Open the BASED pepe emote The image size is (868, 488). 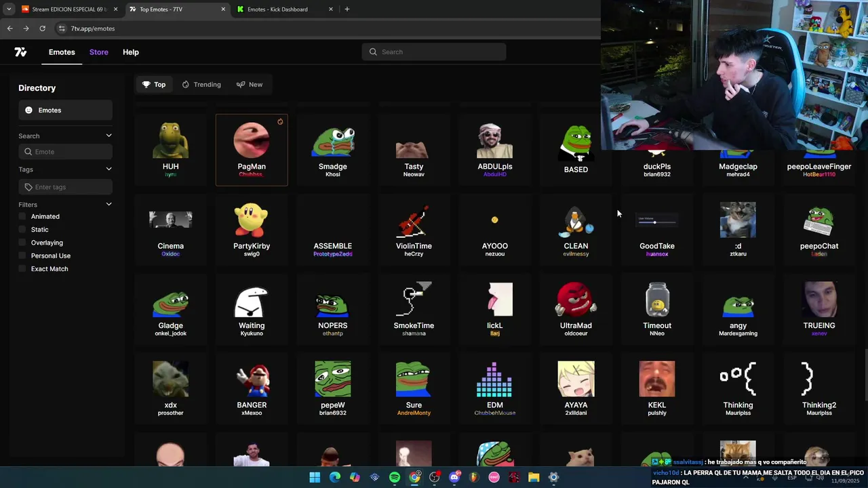(x=576, y=150)
